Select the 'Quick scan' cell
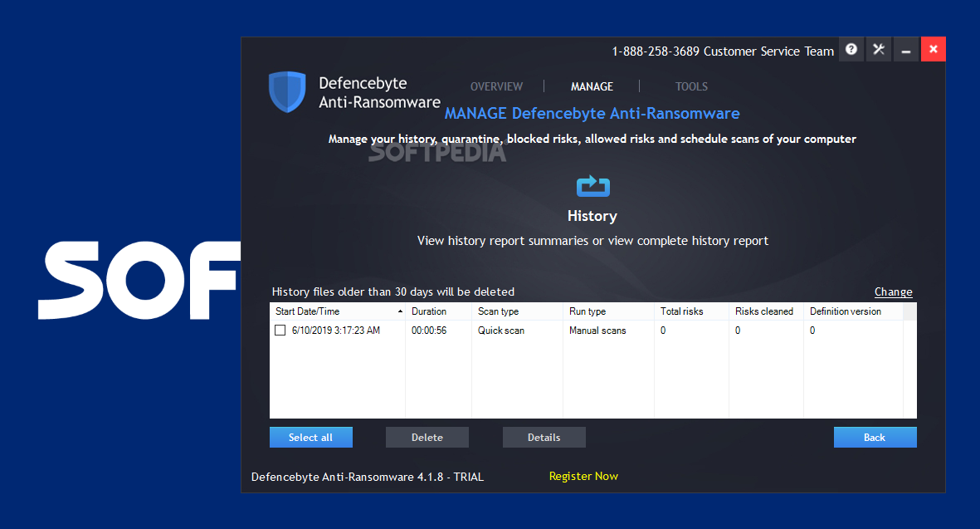Screen dimensions: 980x529 point(501,331)
